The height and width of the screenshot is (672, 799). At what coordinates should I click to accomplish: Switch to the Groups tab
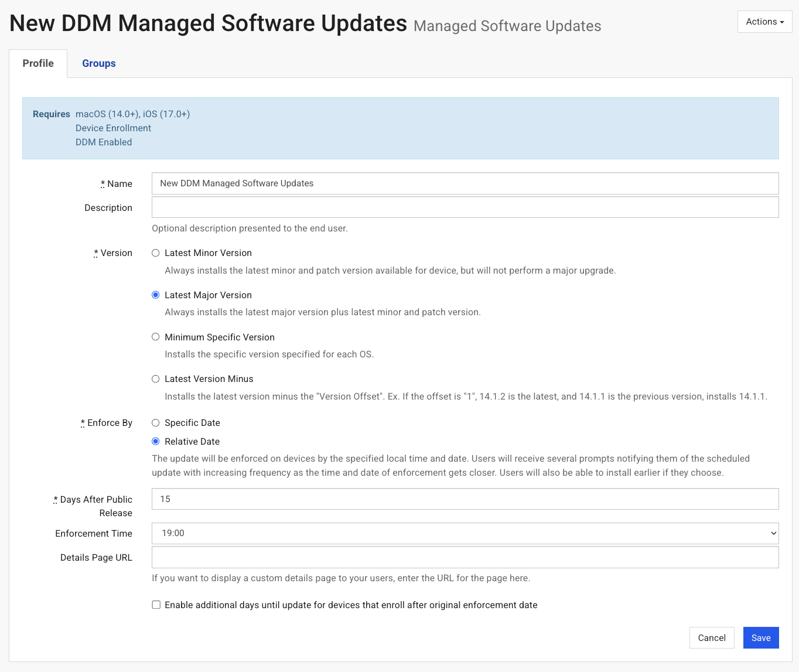98,63
